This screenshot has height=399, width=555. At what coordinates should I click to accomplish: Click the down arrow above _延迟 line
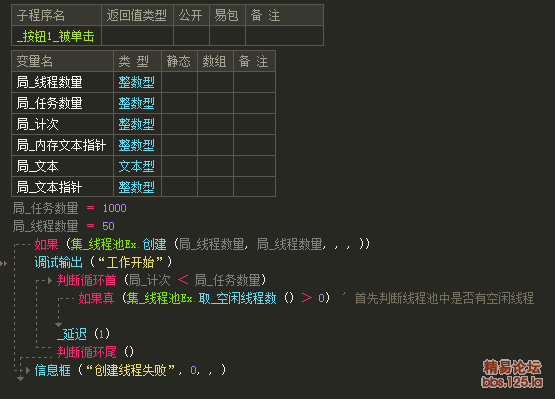tap(58, 324)
